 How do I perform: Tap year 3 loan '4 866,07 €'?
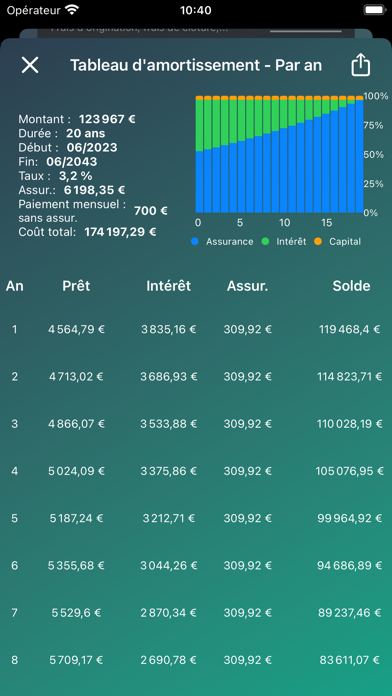(76, 424)
